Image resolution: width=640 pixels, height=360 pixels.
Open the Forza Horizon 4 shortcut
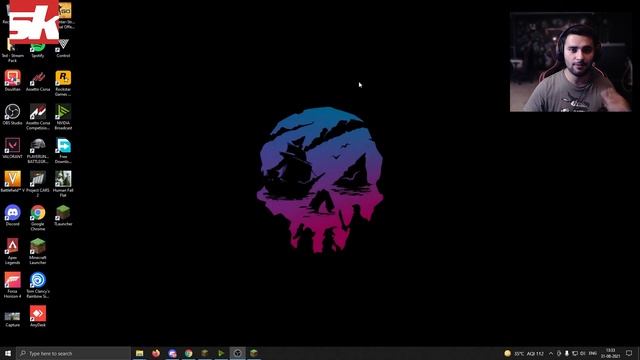point(13,285)
